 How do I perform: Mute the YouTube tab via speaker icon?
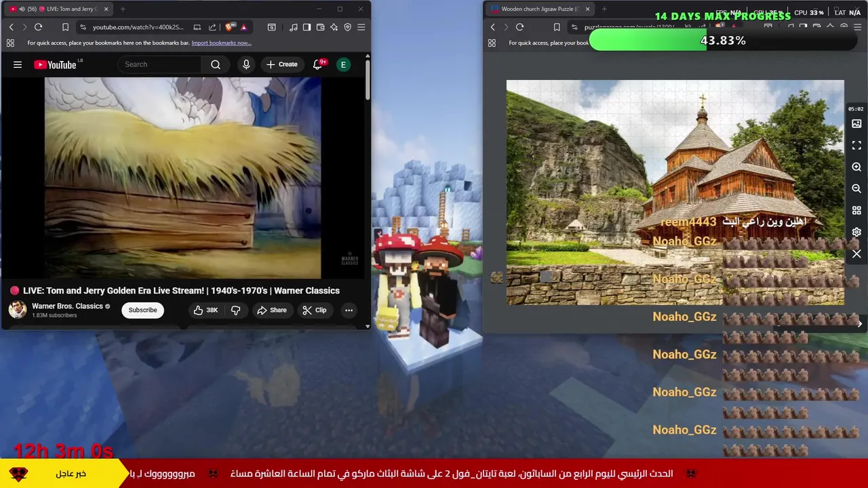pos(22,9)
